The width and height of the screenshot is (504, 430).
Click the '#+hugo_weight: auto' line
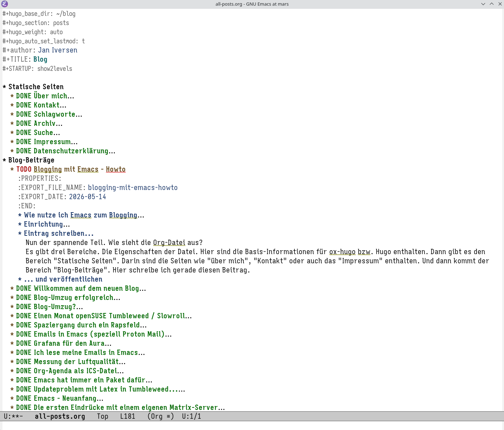tap(33, 32)
